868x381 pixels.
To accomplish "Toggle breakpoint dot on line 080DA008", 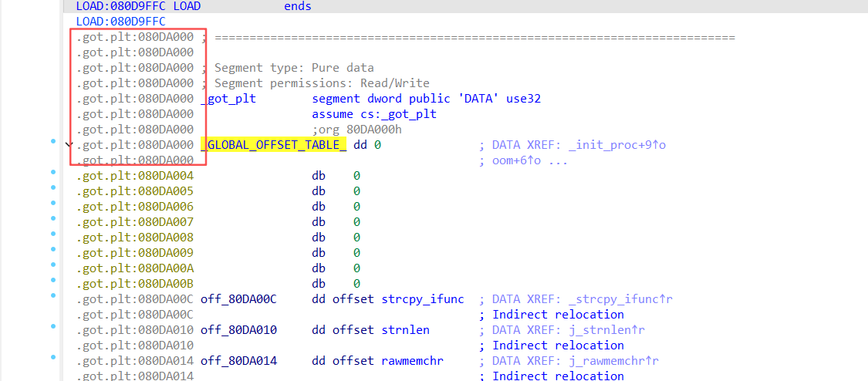I will (52, 234).
